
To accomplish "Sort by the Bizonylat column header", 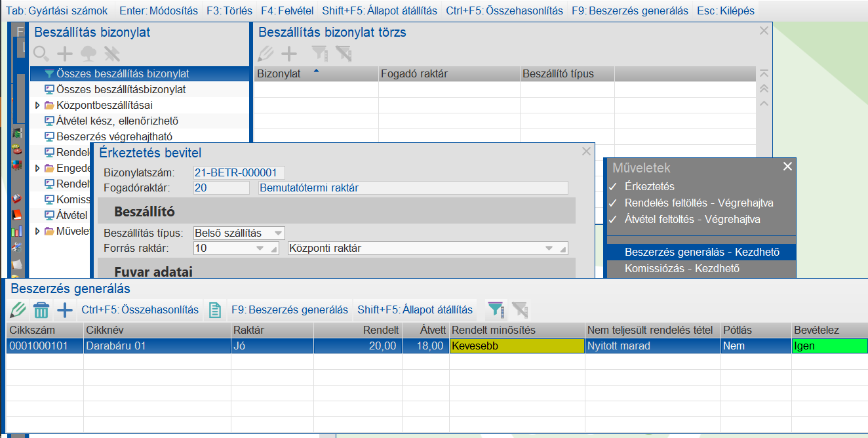I will (316, 73).
